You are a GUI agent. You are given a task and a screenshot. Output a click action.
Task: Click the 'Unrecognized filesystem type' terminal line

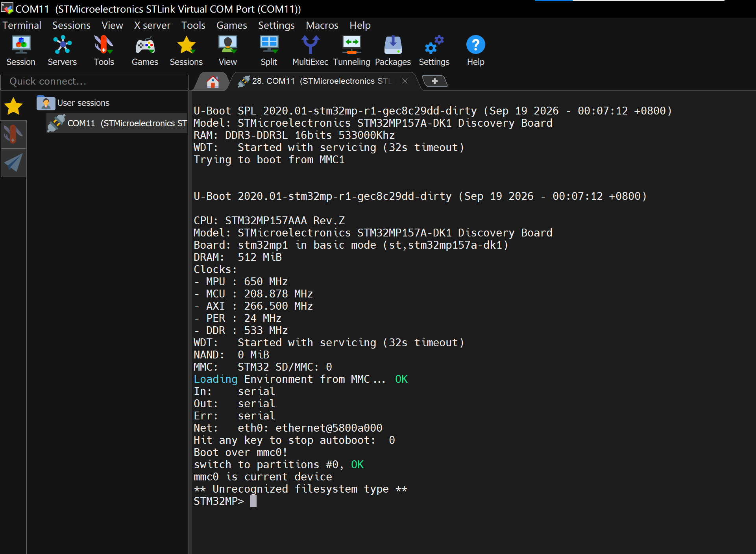(300, 489)
